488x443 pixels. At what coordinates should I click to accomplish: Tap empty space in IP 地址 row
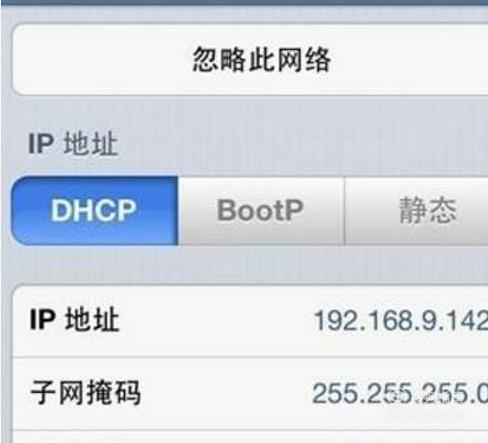[x=217, y=320]
